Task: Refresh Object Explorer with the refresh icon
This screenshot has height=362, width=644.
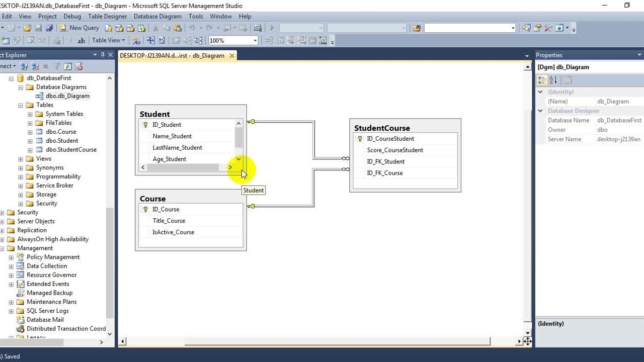Action: coord(67,66)
